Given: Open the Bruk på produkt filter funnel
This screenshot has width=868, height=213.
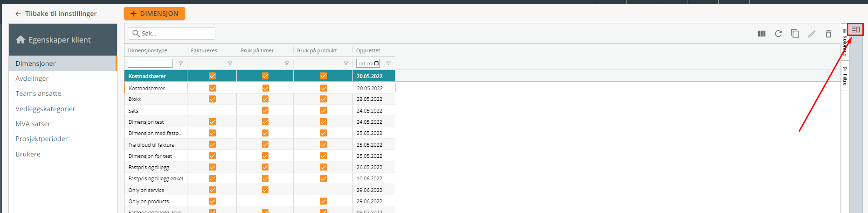Looking at the screenshot, I should 345,64.
